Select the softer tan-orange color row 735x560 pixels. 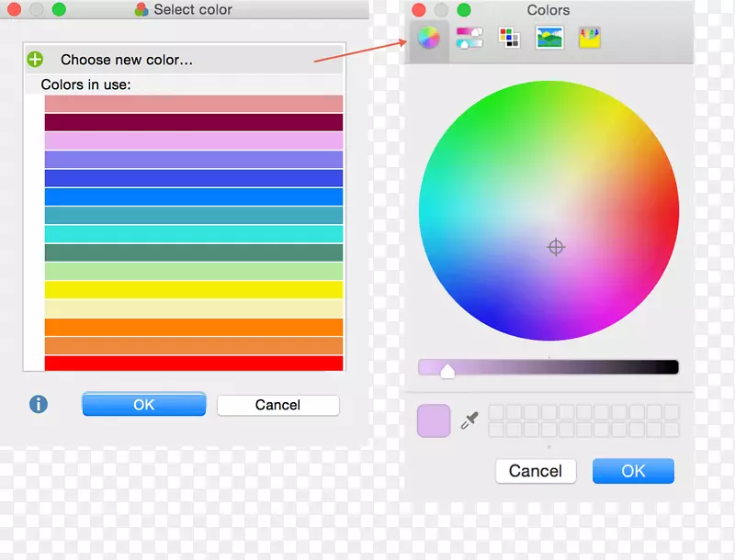click(194, 345)
